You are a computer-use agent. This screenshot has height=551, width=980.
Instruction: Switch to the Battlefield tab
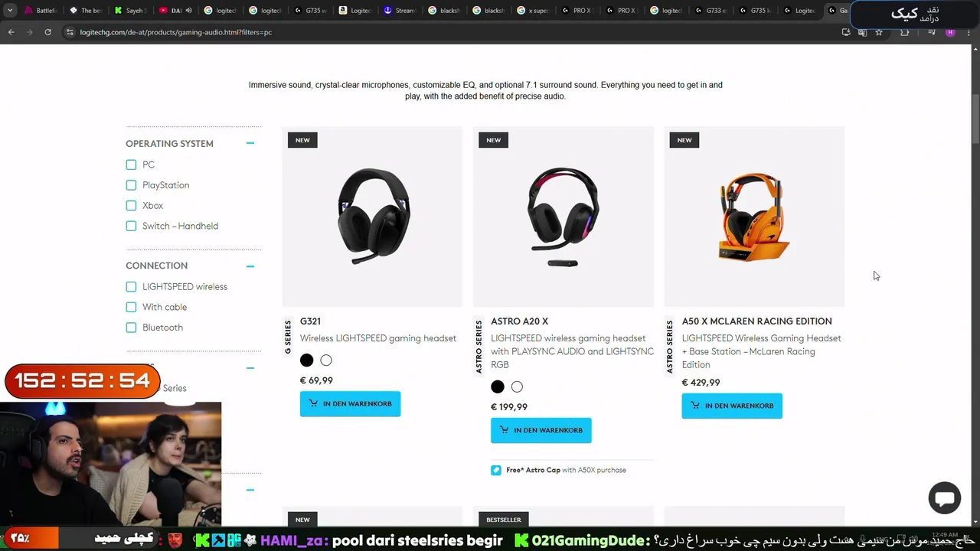pos(42,11)
